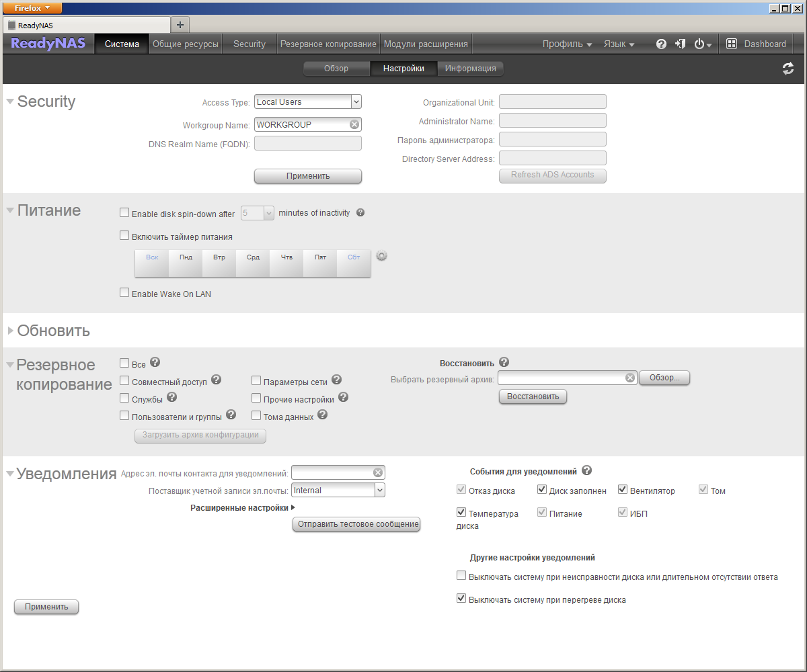
Task: Click Отправить тестовое сообщение button
Action: point(356,524)
